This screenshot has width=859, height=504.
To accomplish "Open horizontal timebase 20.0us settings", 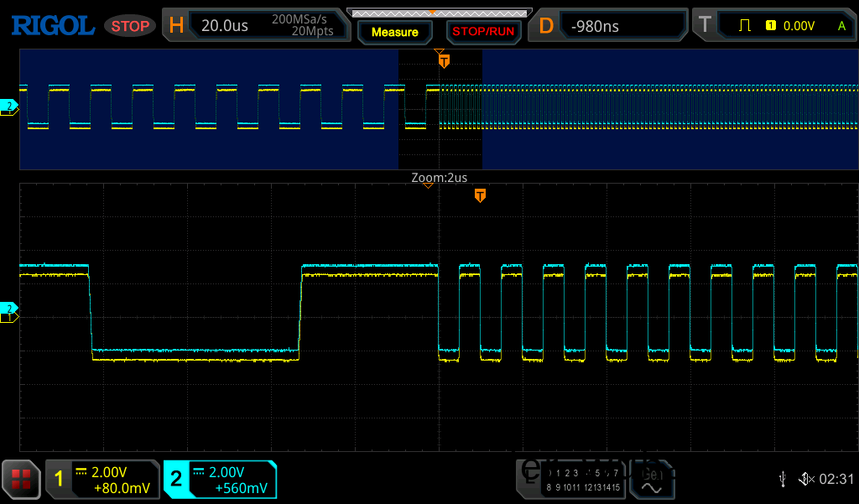I will tap(256, 26).
